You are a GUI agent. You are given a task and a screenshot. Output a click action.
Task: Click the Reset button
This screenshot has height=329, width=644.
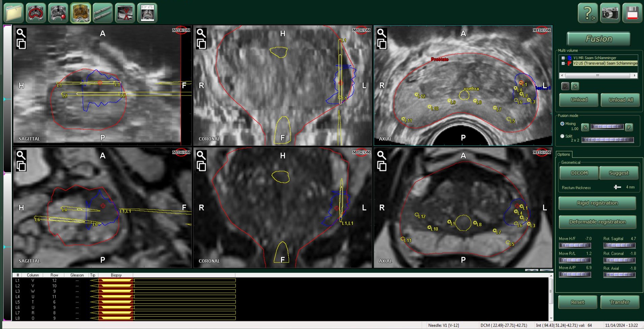[x=578, y=302]
